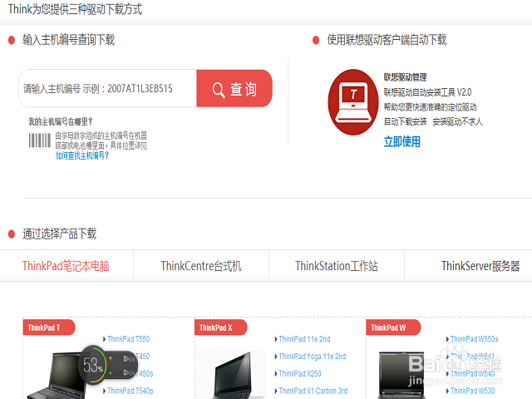
Task: Click the ThinkPad W laptop thumbnail image
Action: click(401, 375)
